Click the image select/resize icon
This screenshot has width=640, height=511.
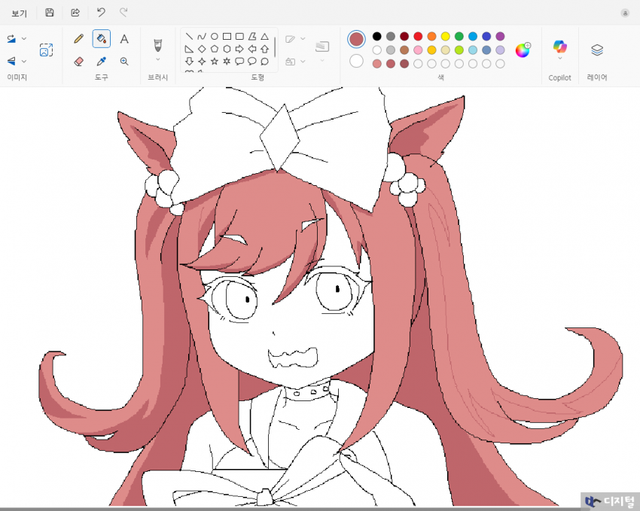[x=46, y=50]
